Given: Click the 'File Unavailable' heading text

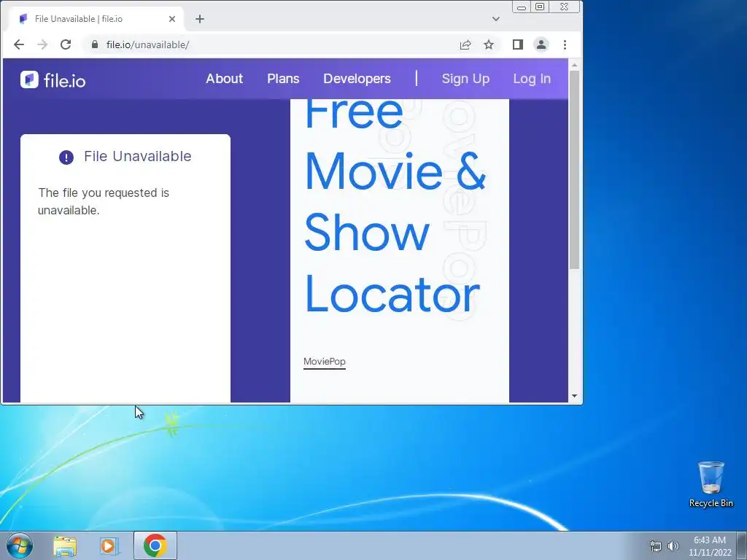Looking at the screenshot, I should [138, 156].
